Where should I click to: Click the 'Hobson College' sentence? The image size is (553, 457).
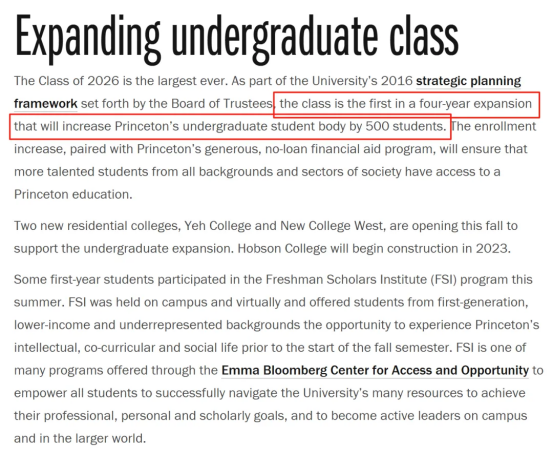point(374,249)
